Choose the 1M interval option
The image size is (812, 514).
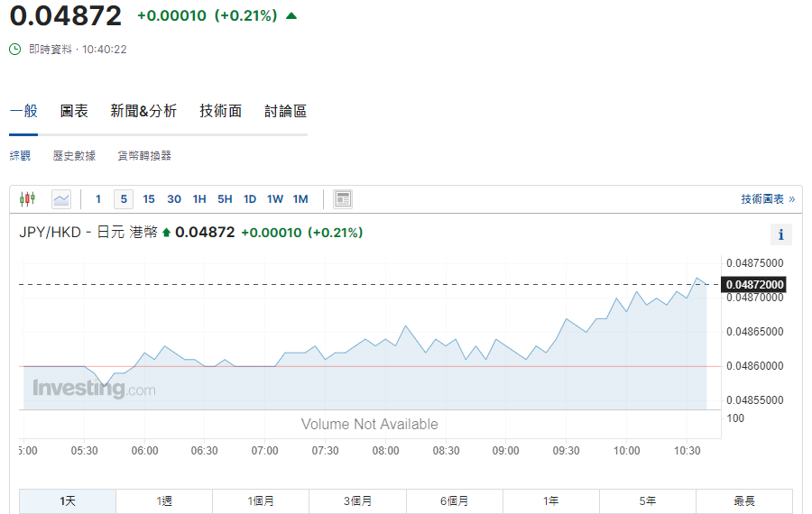coord(300,199)
